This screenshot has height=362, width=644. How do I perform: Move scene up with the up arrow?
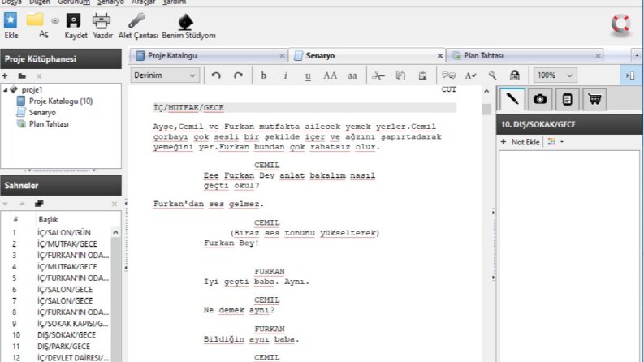click(x=22, y=204)
